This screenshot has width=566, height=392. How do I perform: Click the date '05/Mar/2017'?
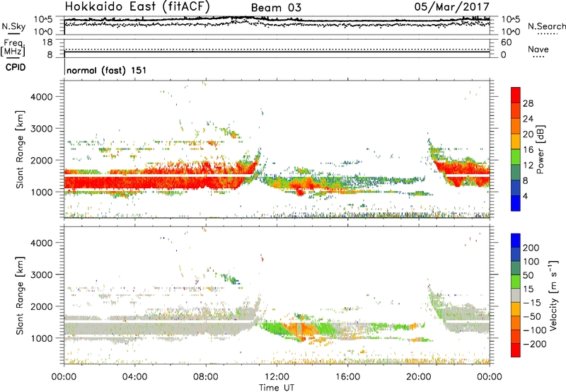click(451, 6)
